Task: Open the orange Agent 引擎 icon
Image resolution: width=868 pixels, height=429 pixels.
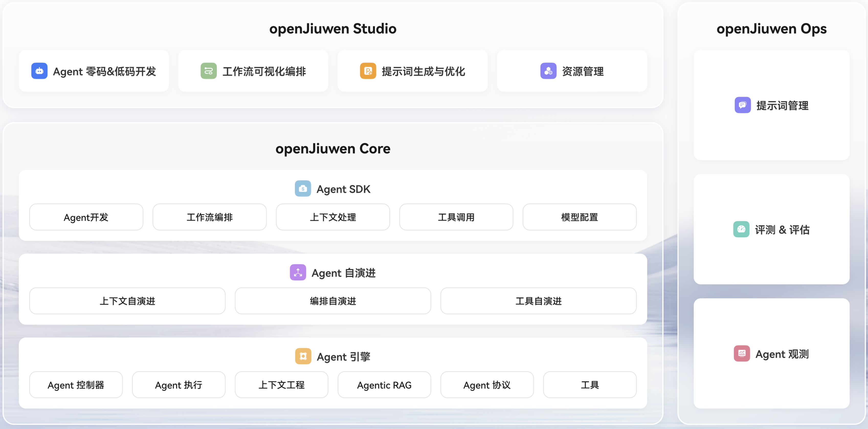Action: (303, 356)
